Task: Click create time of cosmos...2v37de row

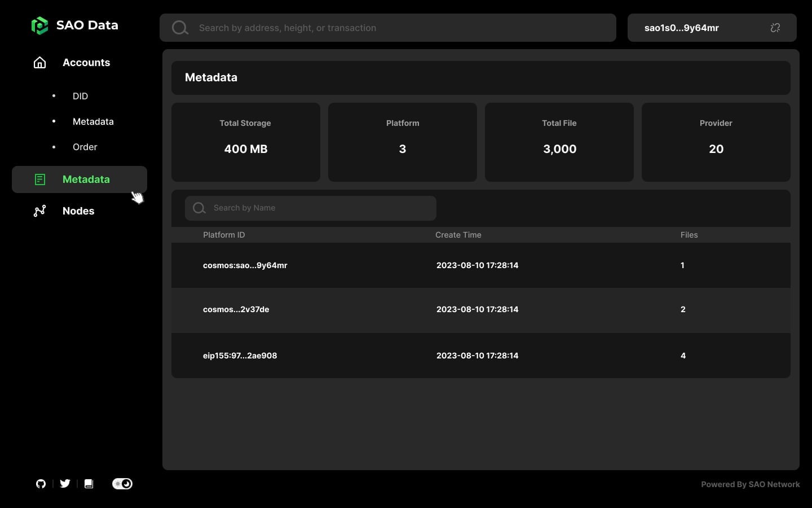Action: (477, 309)
